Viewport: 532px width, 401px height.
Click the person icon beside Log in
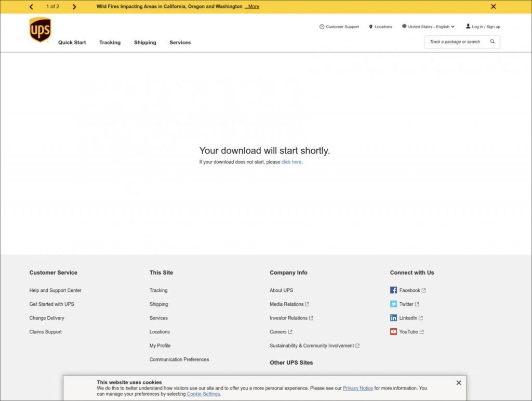coord(468,26)
